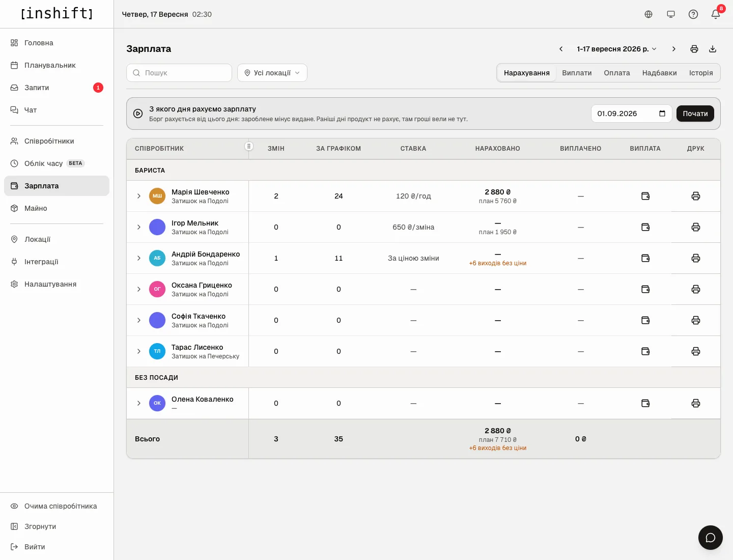Image resolution: width=733 pixels, height=560 pixels.
Task: Expand Андрій Бондаренко row
Action: pos(139,258)
